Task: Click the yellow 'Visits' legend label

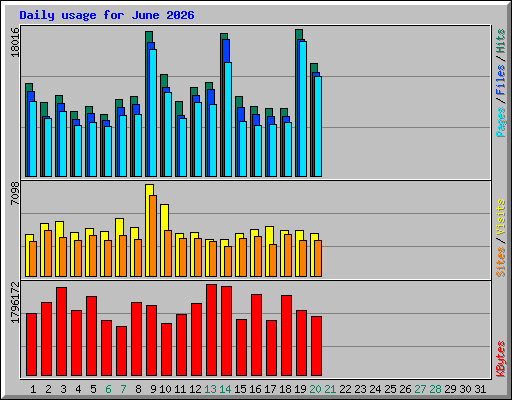Action: (501, 218)
